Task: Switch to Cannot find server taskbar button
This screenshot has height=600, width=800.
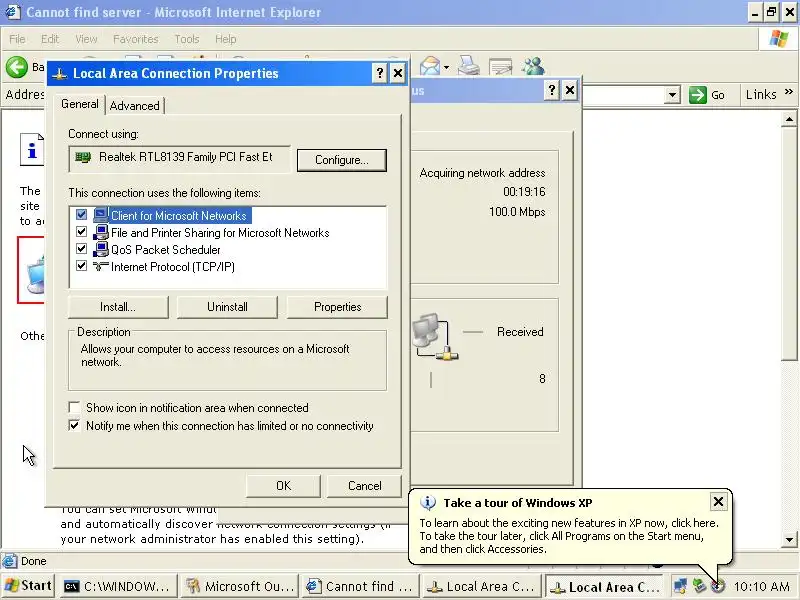Action: coord(361,586)
